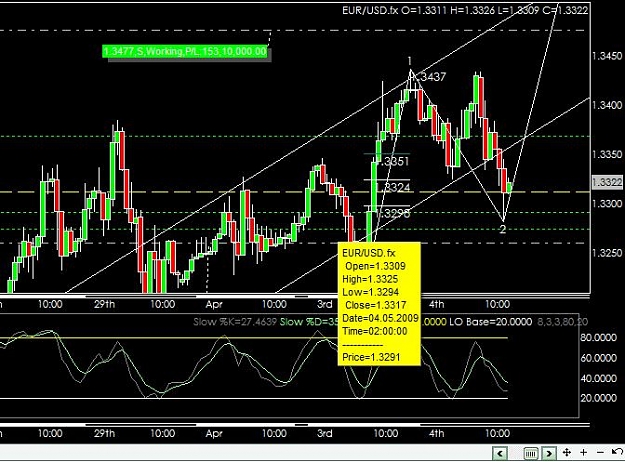Select the green working sell order label 1.3477
The image size is (625, 462).
coord(185,51)
